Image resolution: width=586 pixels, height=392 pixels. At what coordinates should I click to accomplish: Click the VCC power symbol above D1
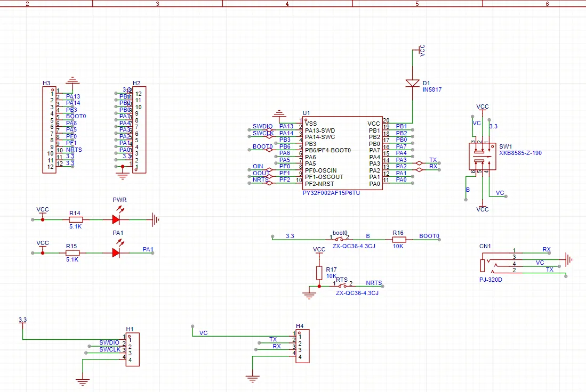(420, 51)
